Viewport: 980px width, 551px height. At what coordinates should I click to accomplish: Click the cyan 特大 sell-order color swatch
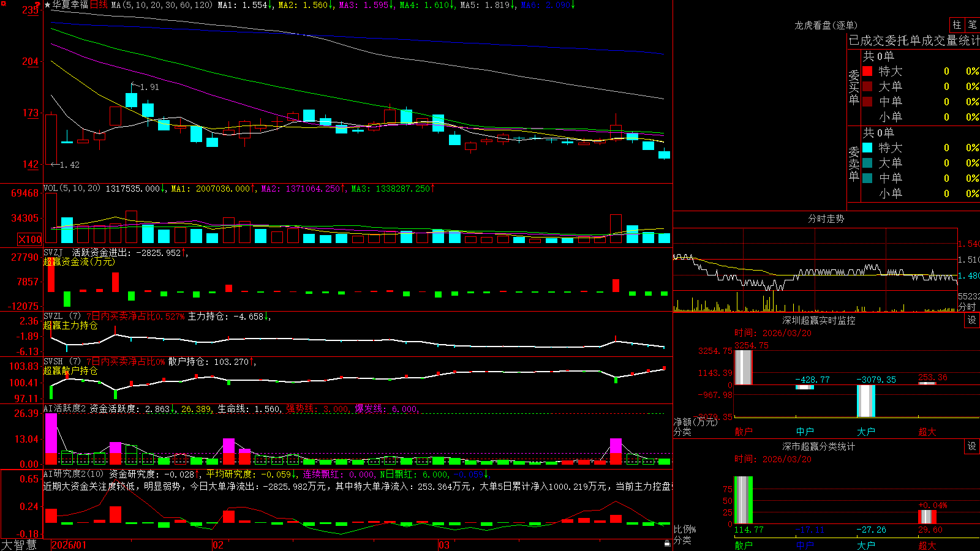(867, 148)
